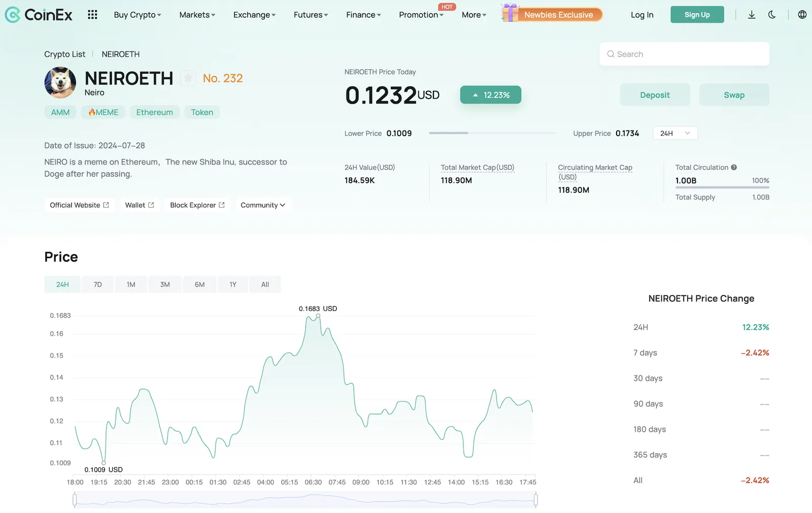Click the Log In link

pyautogui.click(x=642, y=15)
